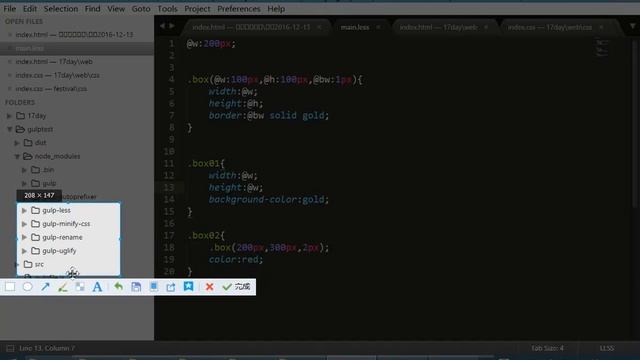Confirm screenshot with 完成 button
Image resolution: width=640 pixels, height=360 pixels.
(236, 287)
